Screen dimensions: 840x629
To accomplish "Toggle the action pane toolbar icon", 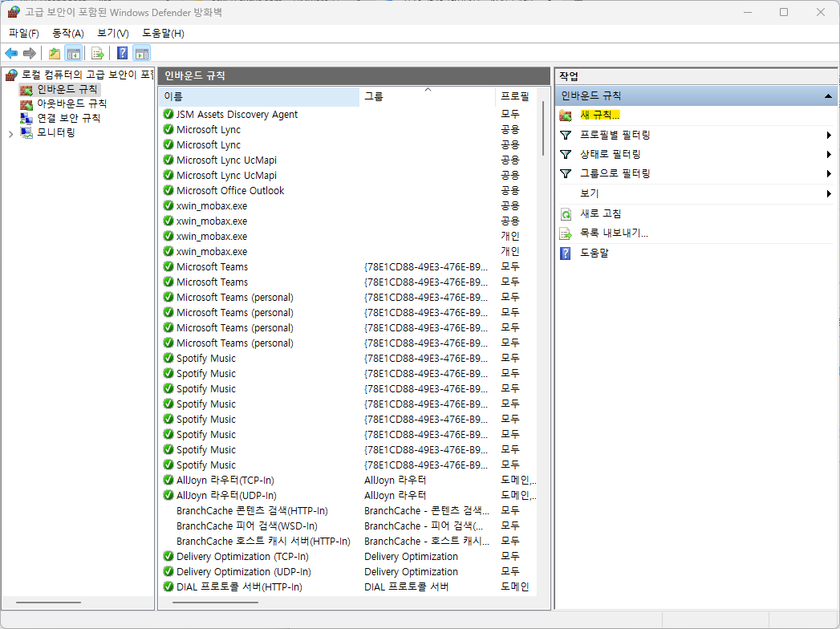I will (142, 53).
